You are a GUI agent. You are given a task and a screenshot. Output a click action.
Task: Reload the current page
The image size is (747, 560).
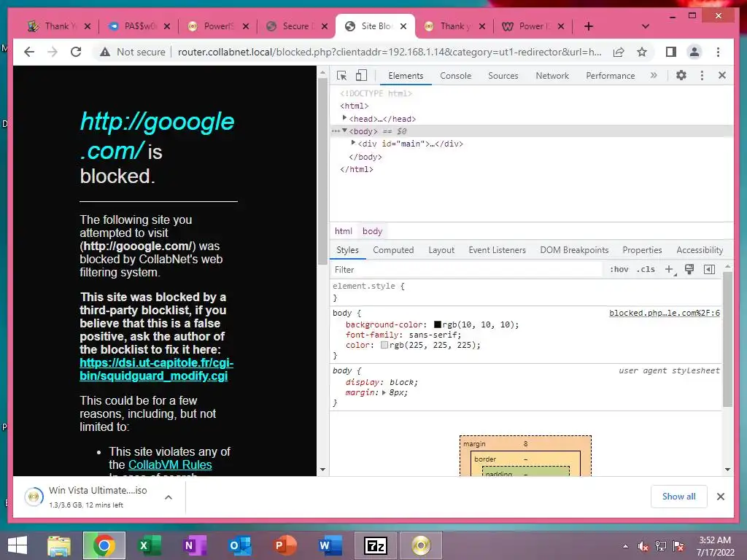(76, 52)
